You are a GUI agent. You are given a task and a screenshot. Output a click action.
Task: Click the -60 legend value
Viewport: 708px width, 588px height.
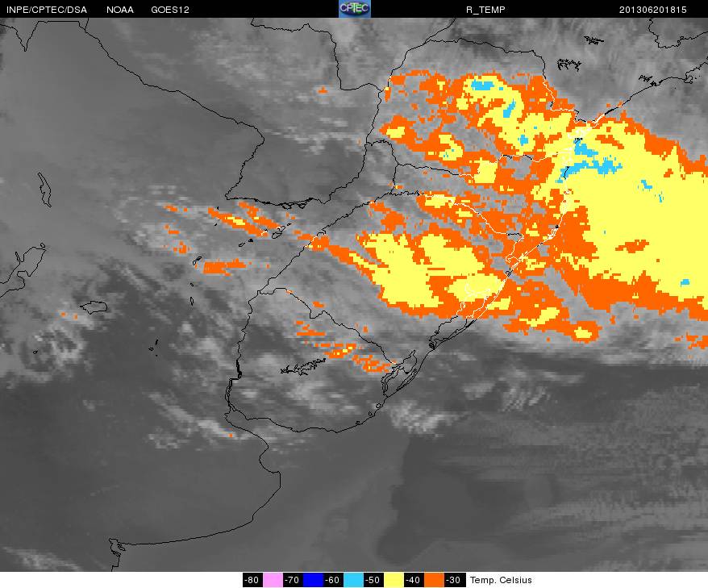(x=333, y=580)
